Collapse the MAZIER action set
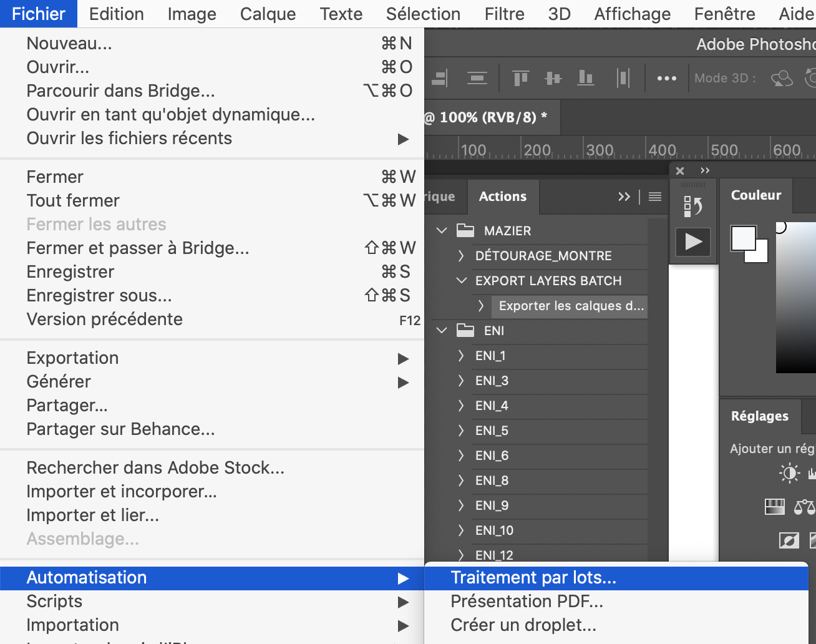 click(442, 231)
